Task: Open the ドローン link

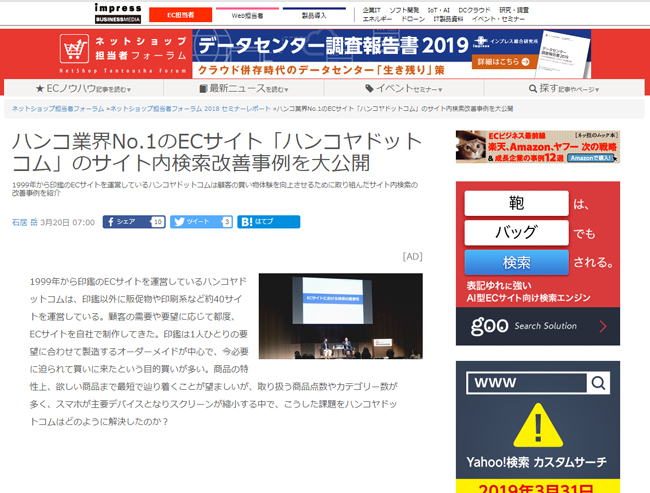Action: point(412,19)
